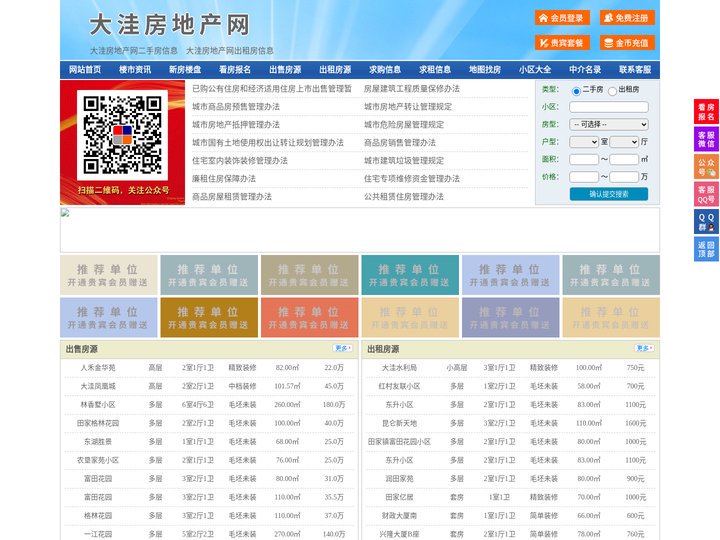720x540 pixels.
Task: Open the 求租信息 menu item
Action: 435,70
